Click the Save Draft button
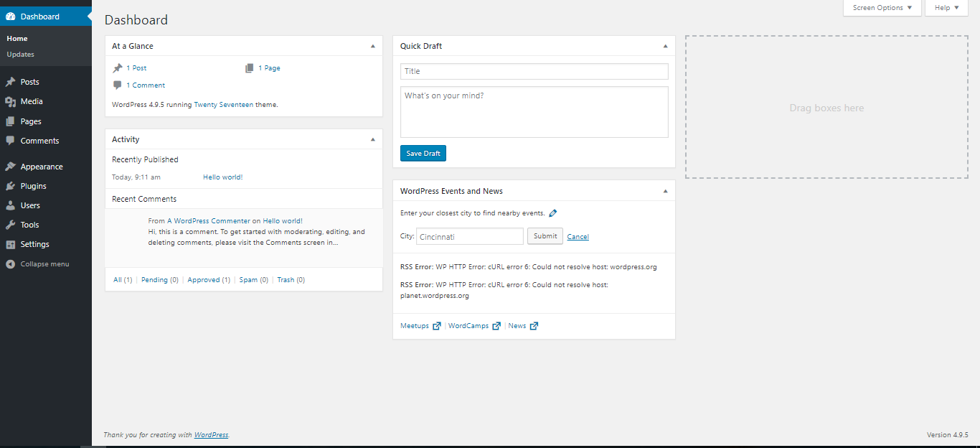Image resolution: width=980 pixels, height=448 pixels. [x=423, y=154]
